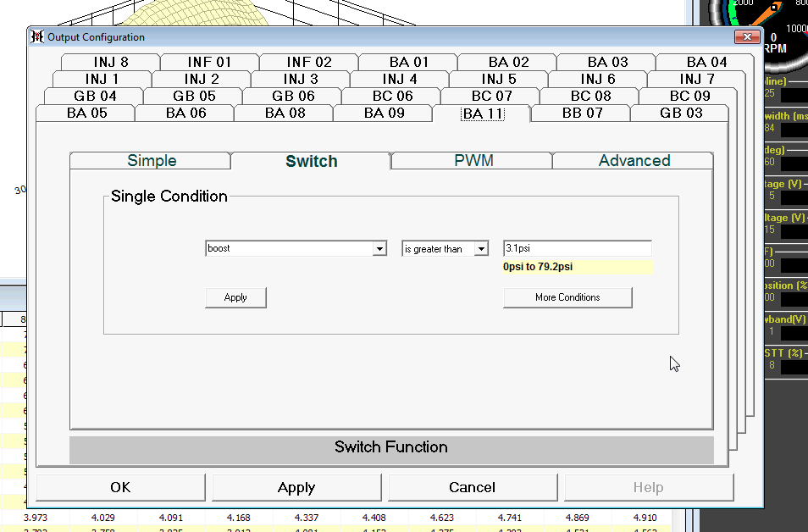Viewport: 808px width, 532px height.
Task: Confirm the dialog with OK
Action: 120,487
